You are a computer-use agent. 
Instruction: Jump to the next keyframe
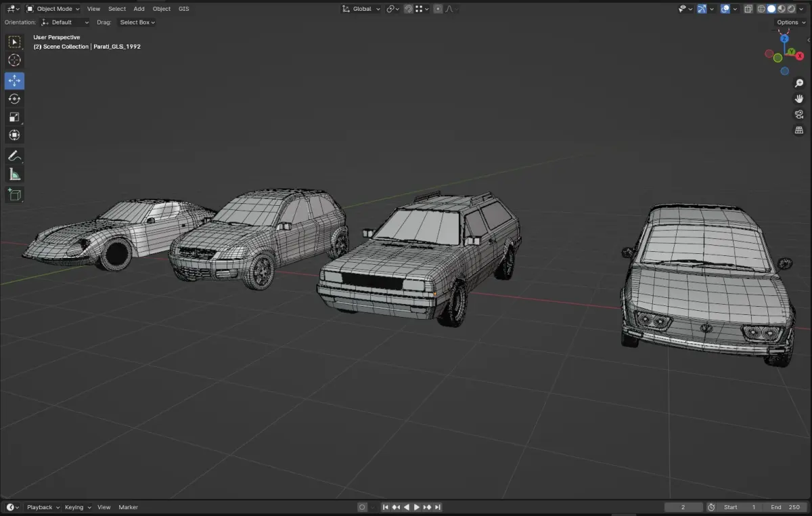[427, 507]
